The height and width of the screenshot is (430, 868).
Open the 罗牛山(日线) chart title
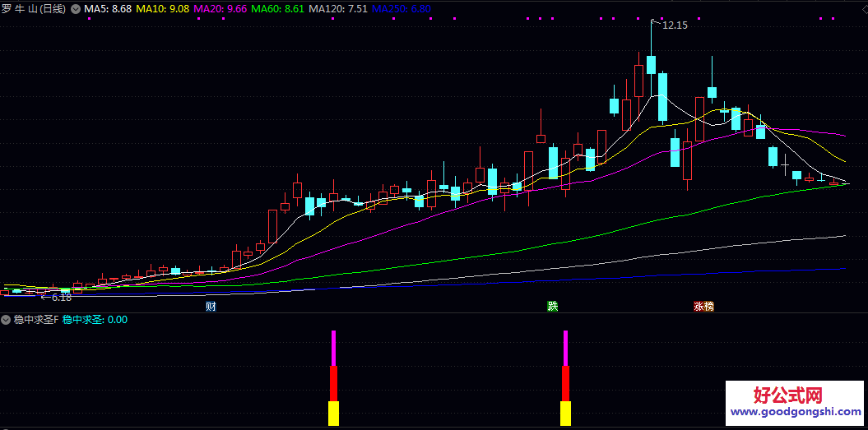pos(34,9)
